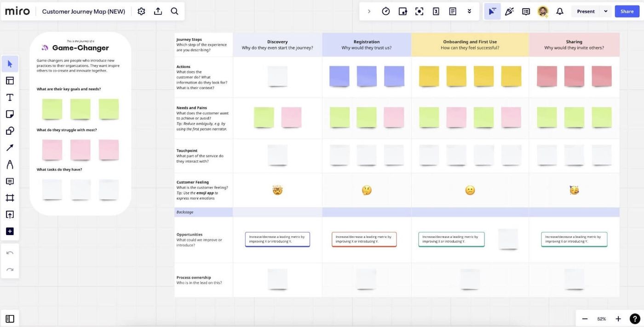Click the Needs and Pains row label
The width and height of the screenshot is (644, 327).
click(x=192, y=108)
